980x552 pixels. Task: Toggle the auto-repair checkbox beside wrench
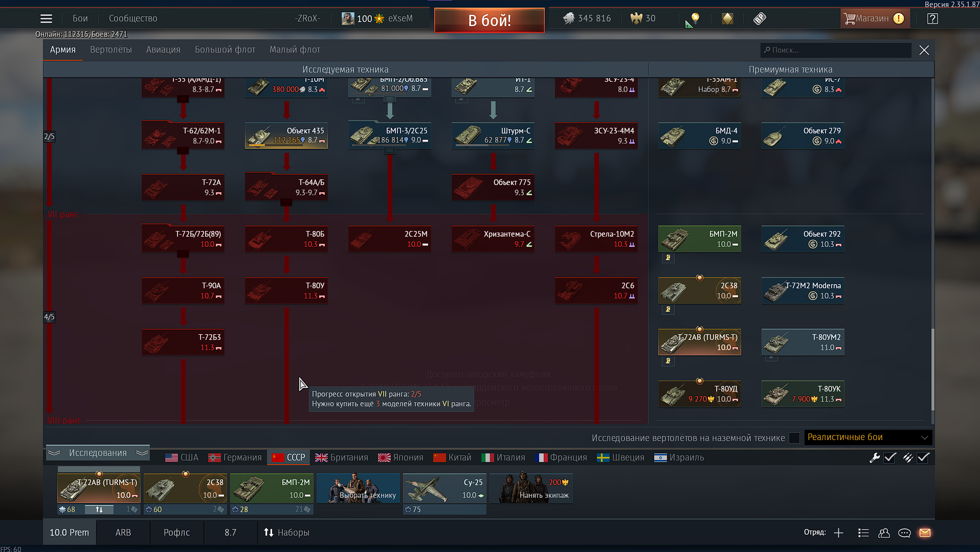coord(890,457)
